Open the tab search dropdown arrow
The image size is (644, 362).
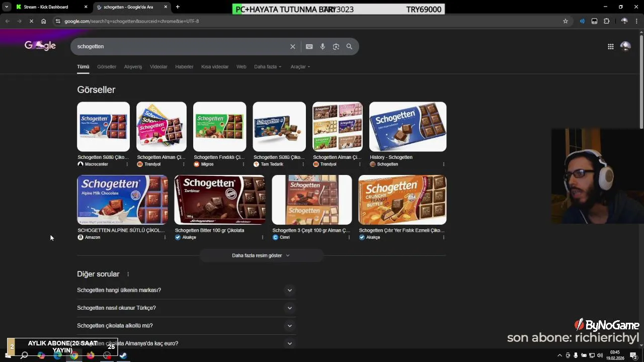[x=7, y=7]
